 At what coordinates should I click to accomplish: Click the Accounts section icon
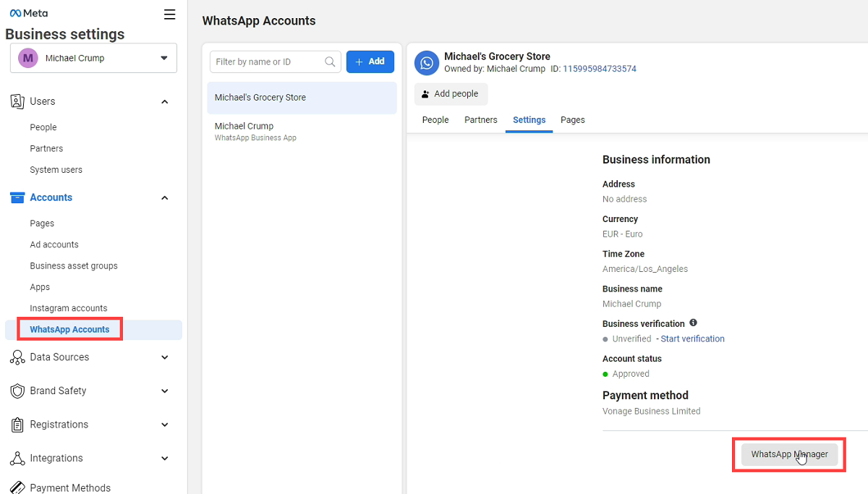click(17, 197)
